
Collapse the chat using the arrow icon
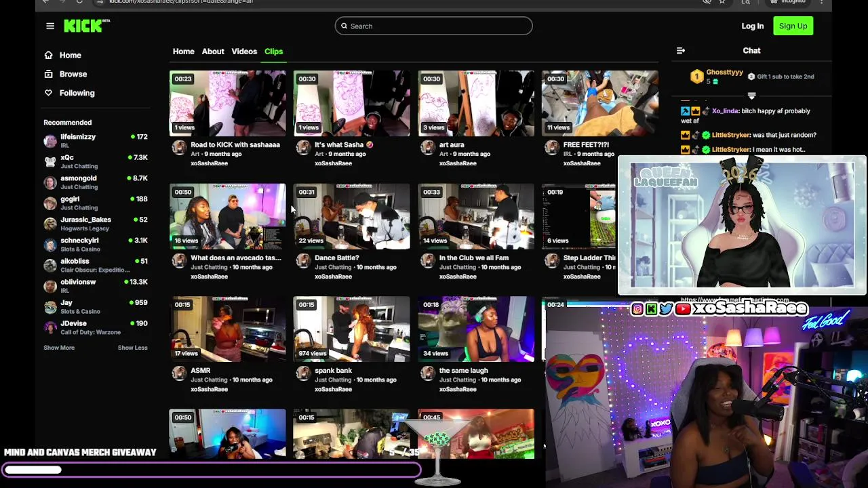[x=681, y=51]
